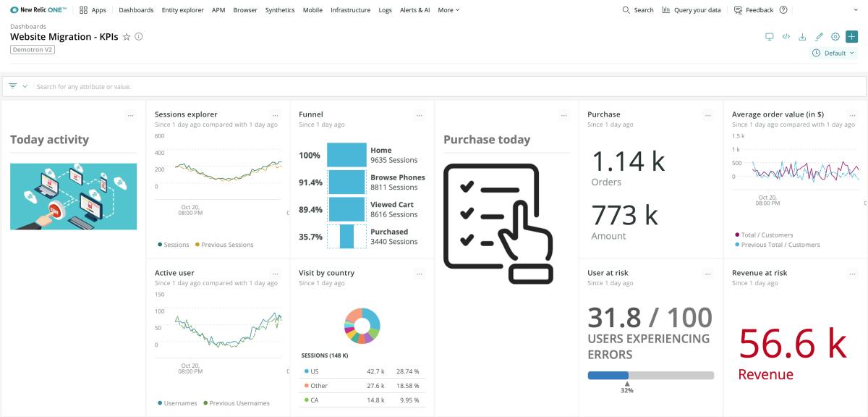Click the Purchase today checklist image

tap(498, 224)
